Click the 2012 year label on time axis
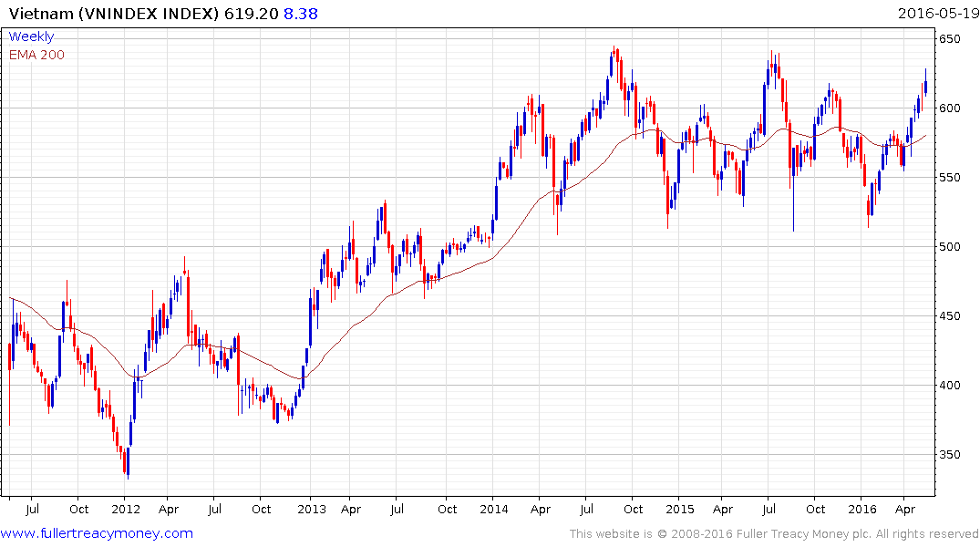The width and height of the screenshot is (980, 547). (126, 510)
